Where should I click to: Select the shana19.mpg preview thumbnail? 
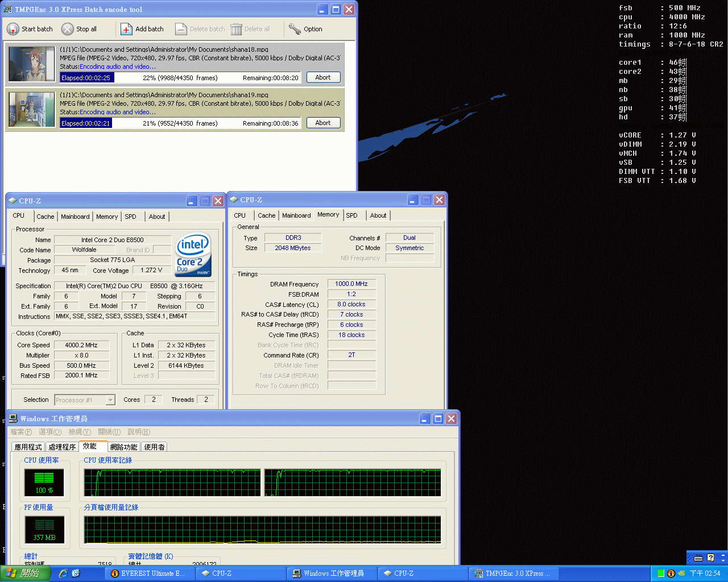32,110
